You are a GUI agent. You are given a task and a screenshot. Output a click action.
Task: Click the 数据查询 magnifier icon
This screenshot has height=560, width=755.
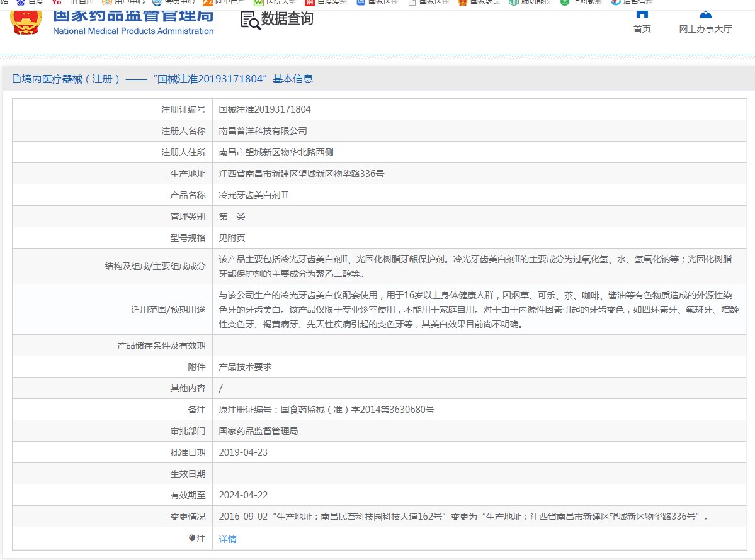pyautogui.click(x=250, y=20)
